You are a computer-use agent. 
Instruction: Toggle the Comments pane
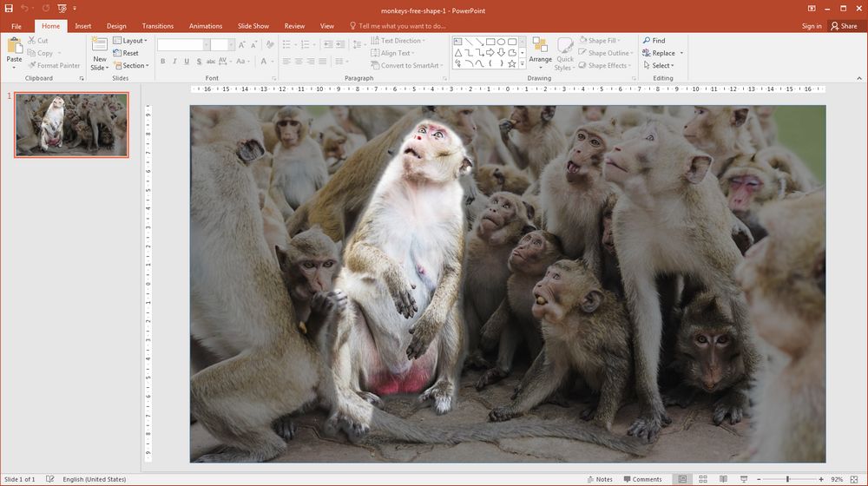642,479
